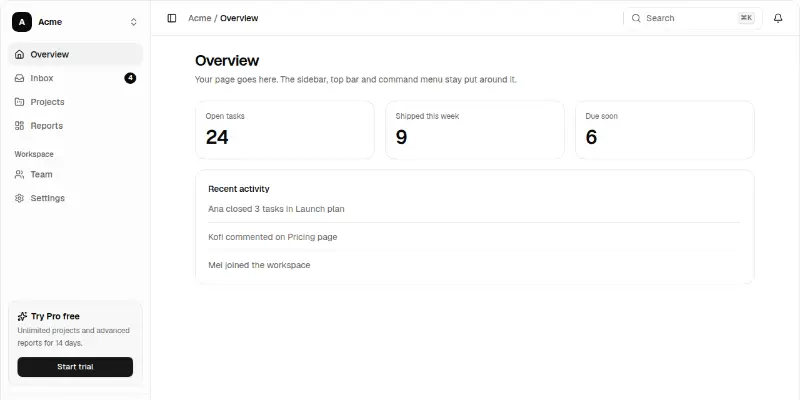Open Reports in the sidebar
Image resolution: width=800 pixels, height=400 pixels.
(x=76, y=126)
